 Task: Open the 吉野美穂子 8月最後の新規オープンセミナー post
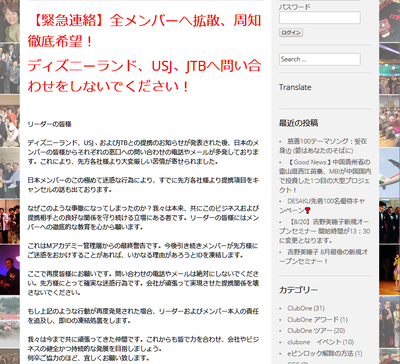pyautogui.click(x=323, y=257)
